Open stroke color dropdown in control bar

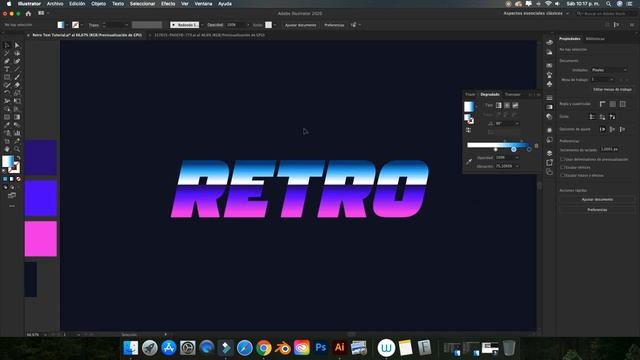coord(82,25)
